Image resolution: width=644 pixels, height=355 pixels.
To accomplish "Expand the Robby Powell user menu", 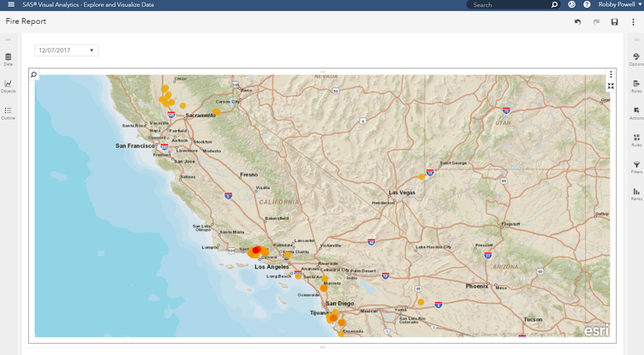I will pos(619,4).
